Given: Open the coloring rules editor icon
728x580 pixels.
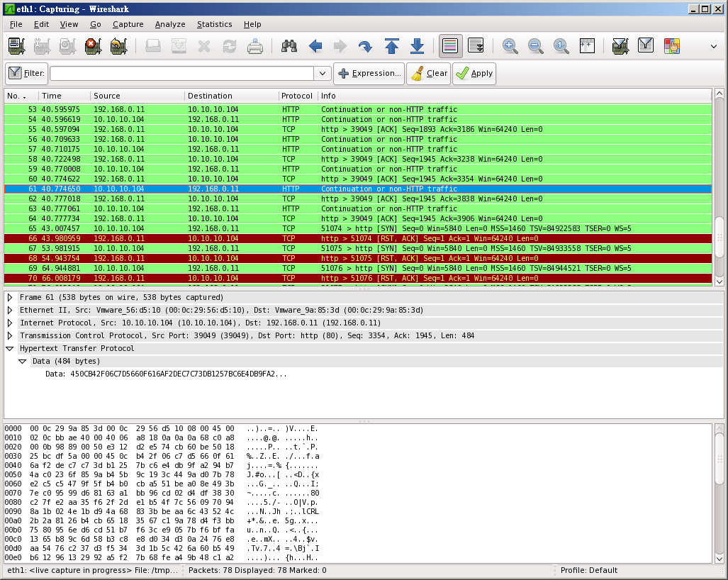Looking at the screenshot, I should (672, 45).
